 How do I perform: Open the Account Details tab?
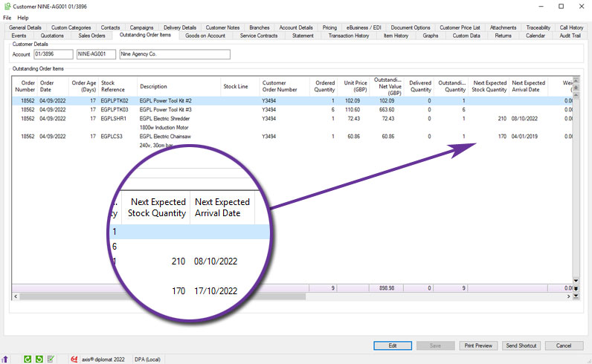coord(296,27)
